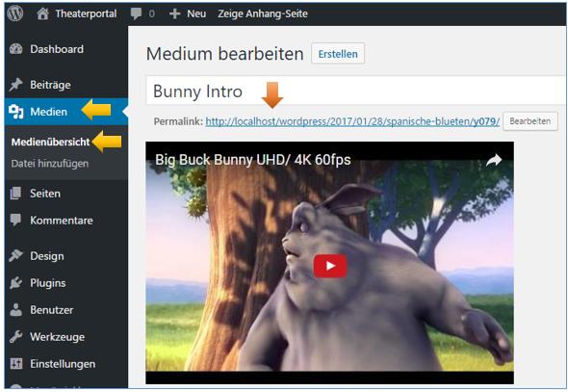Viewport: 568px width, 392px height.
Task: Click the plus icon next to Neu
Action: pos(174,13)
